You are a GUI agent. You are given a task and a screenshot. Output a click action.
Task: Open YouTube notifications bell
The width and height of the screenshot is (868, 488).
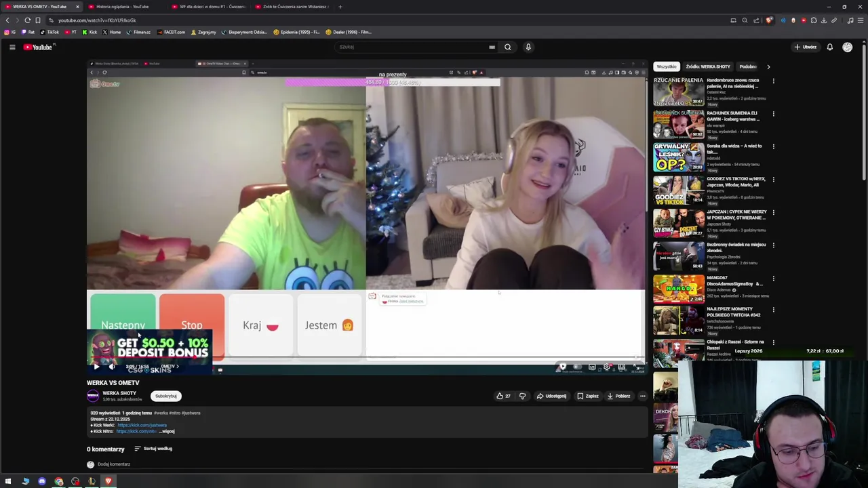pyautogui.click(x=829, y=47)
